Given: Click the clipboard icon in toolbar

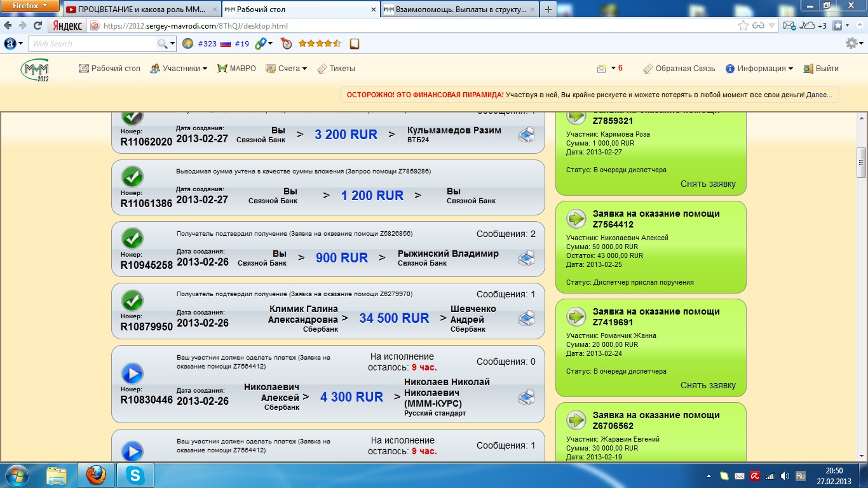Looking at the screenshot, I should click(355, 43).
